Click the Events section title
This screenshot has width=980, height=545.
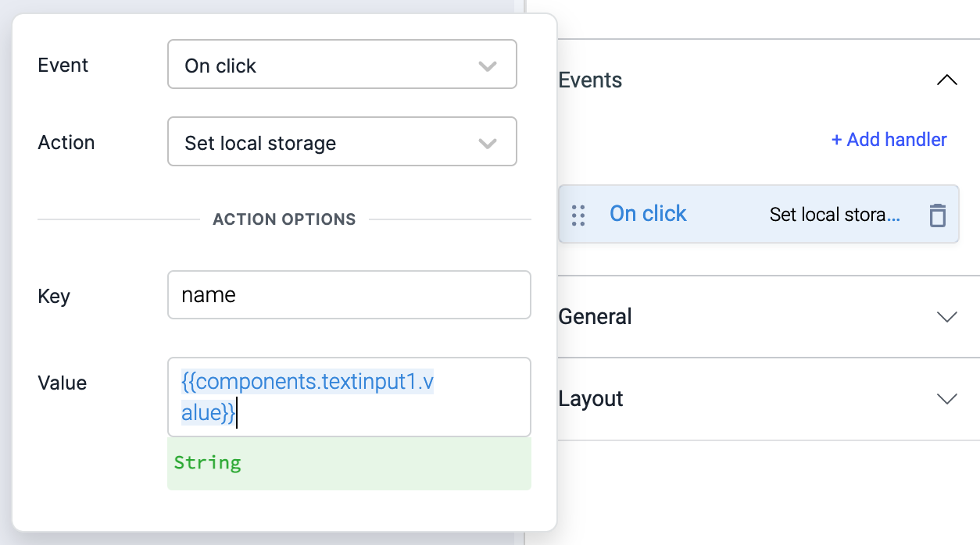point(590,80)
